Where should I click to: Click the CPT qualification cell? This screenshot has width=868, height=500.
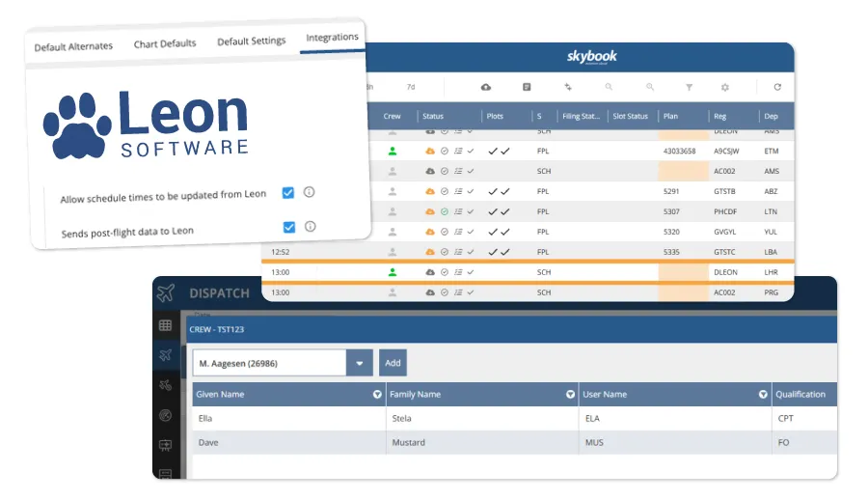pyautogui.click(x=785, y=419)
